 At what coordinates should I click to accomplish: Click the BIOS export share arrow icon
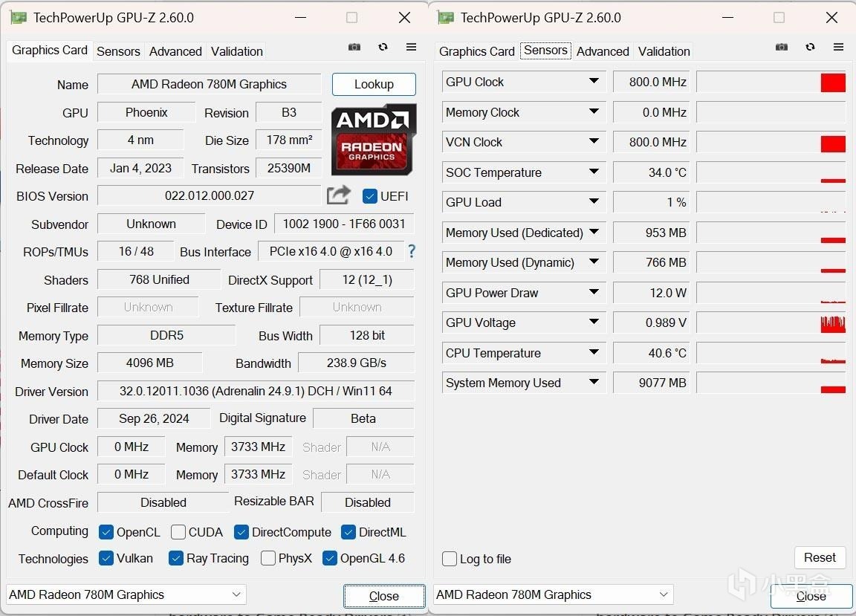tap(339, 195)
